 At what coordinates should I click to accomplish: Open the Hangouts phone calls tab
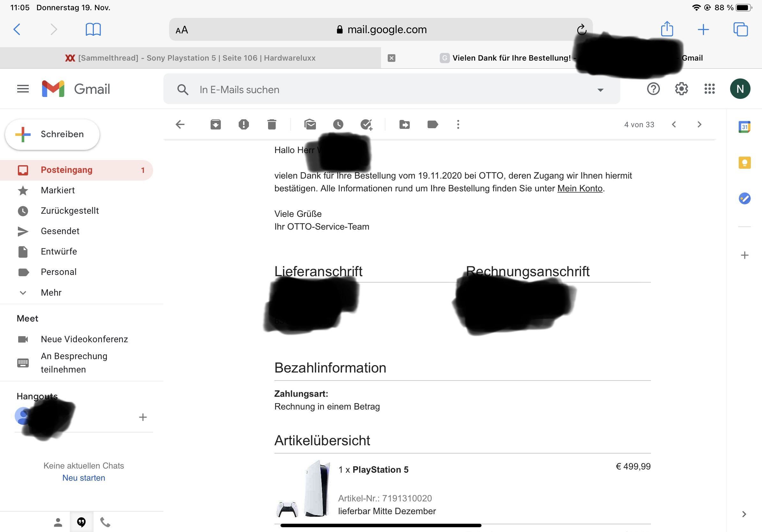click(x=105, y=522)
